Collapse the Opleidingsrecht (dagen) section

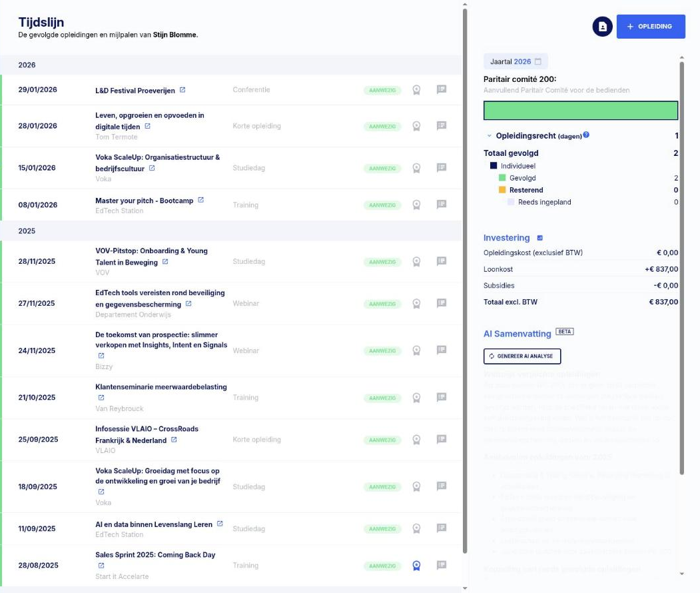click(x=490, y=136)
